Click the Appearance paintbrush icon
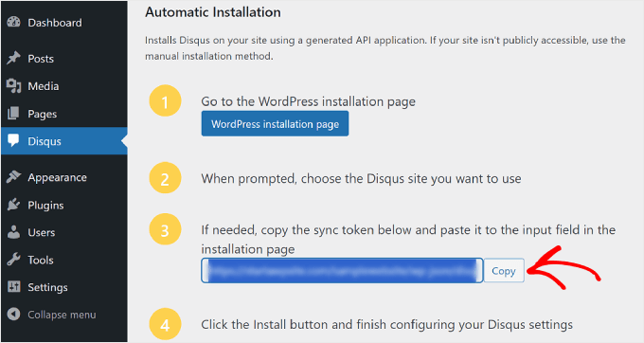This screenshot has height=343, width=644. click(13, 177)
